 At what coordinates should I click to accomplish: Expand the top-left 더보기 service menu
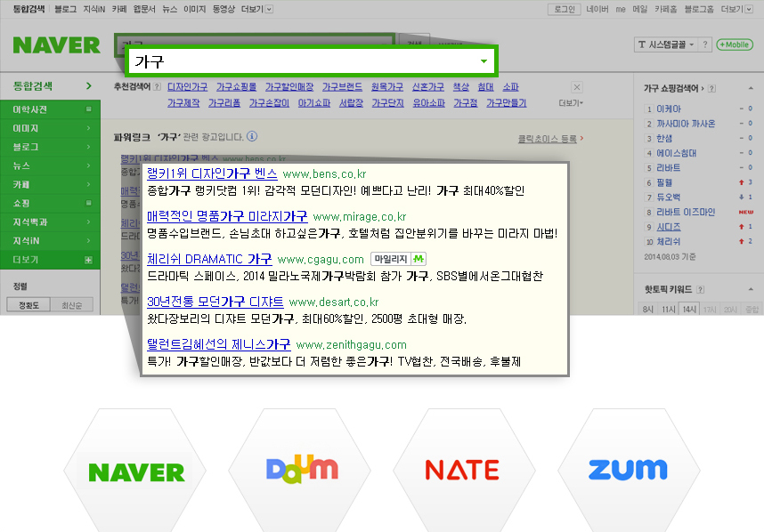(x=256, y=9)
